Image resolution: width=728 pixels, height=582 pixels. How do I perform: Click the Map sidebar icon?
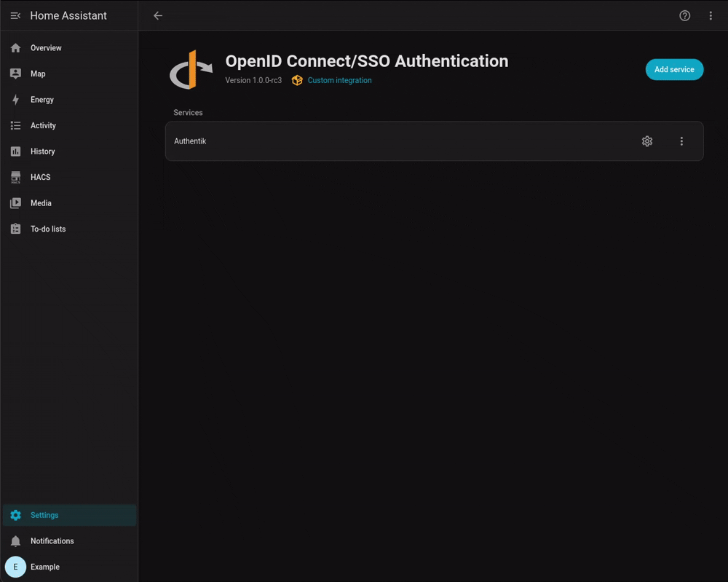pyautogui.click(x=16, y=74)
